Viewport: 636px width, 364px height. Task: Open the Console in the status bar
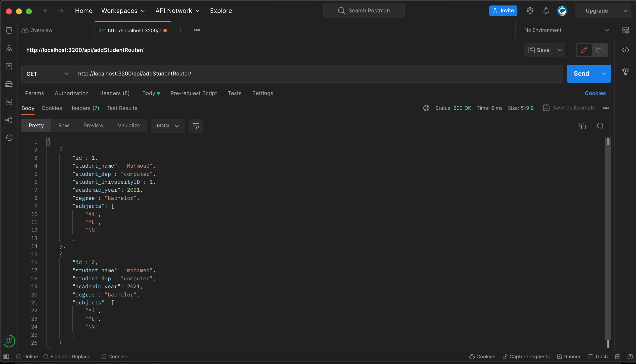tap(114, 357)
